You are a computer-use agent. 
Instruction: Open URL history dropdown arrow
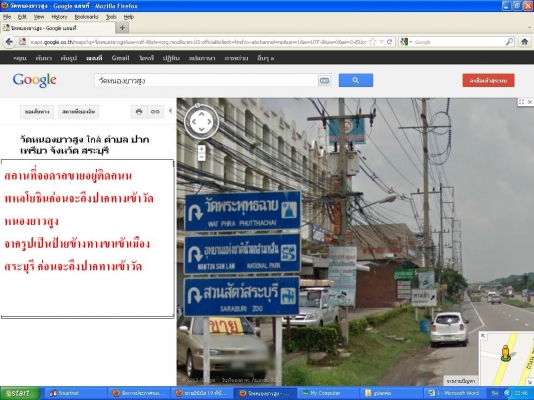(381, 42)
